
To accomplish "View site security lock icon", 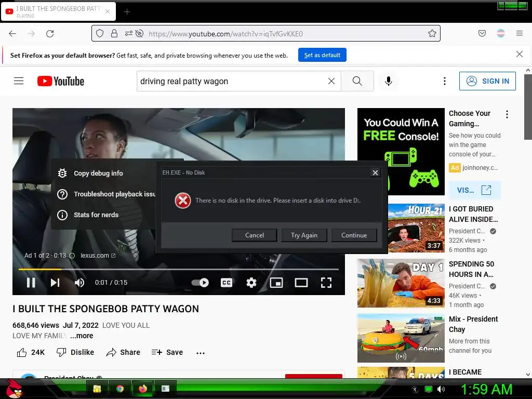I will pos(114,33).
